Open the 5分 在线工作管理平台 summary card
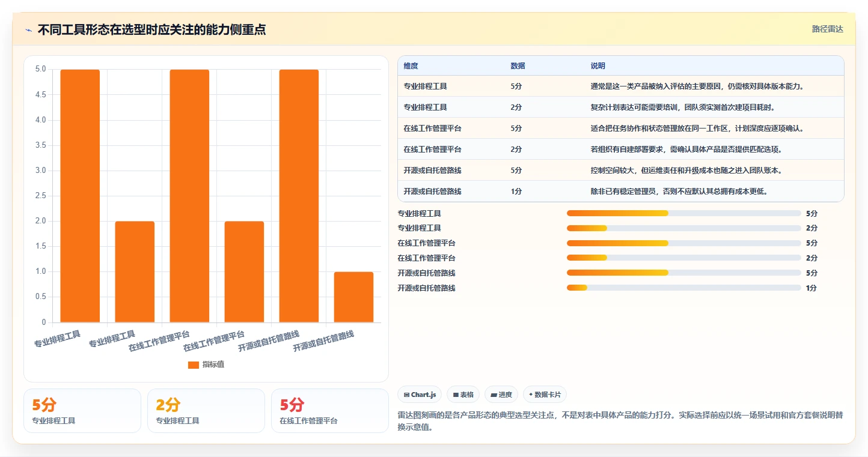This screenshot has height=457, width=868. [330, 411]
